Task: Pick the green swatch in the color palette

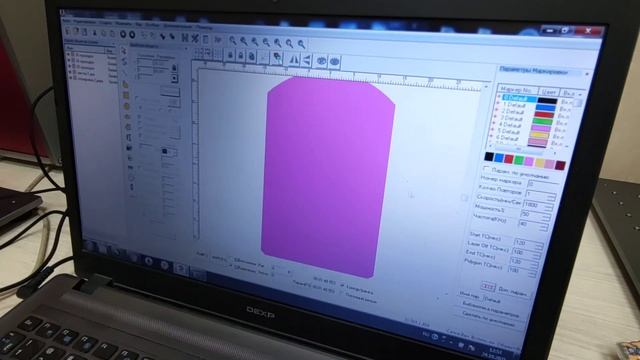Action: tap(519, 160)
